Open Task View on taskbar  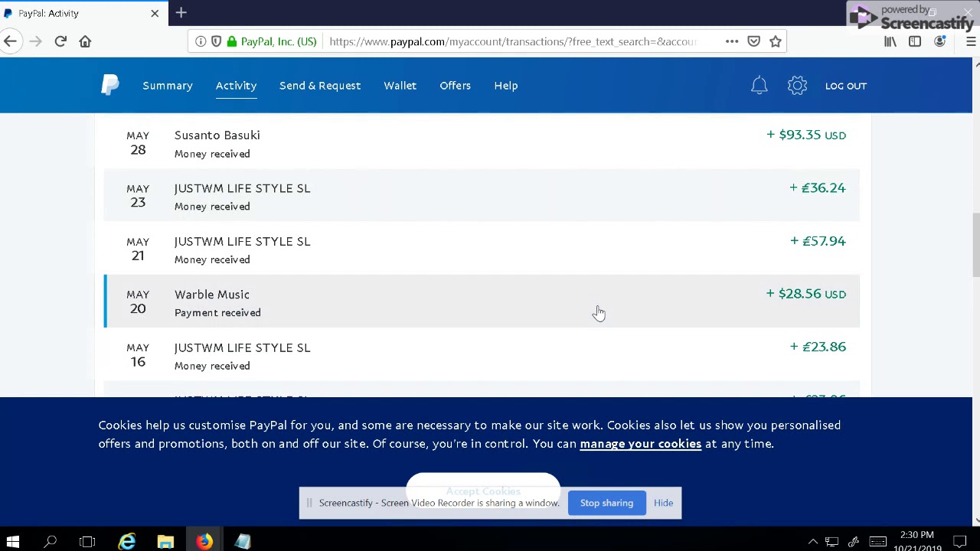pos(87,542)
